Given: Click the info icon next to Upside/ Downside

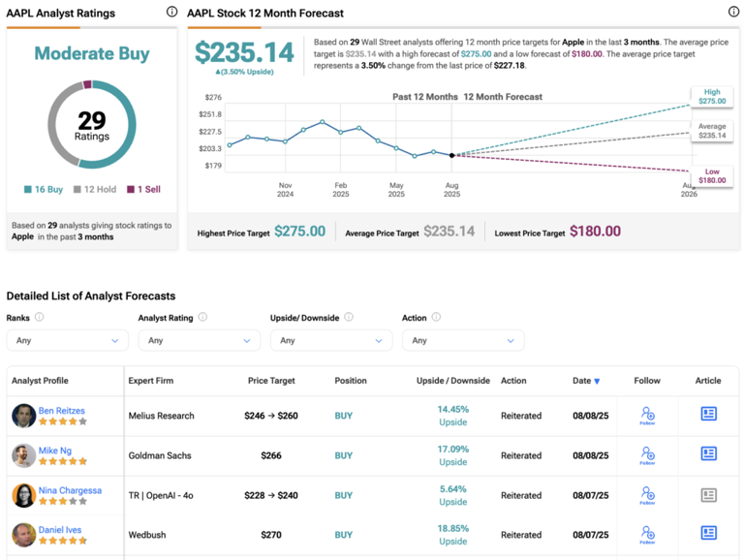Looking at the screenshot, I should (349, 317).
